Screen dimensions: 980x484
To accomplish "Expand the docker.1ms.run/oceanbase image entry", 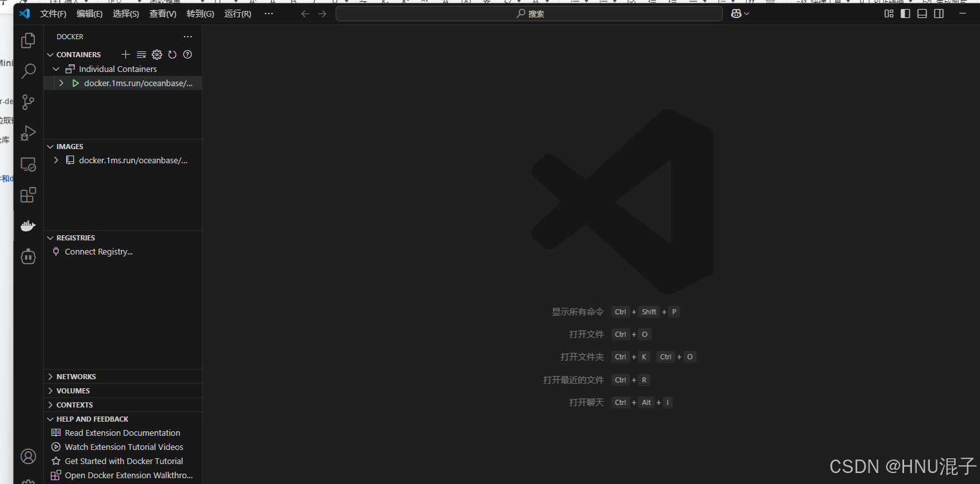I will pyautogui.click(x=56, y=160).
